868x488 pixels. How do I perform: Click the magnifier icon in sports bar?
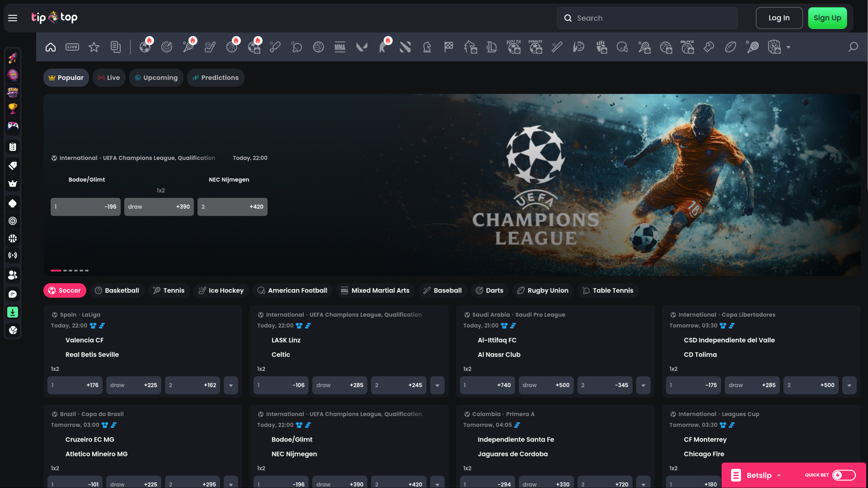coord(853,47)
